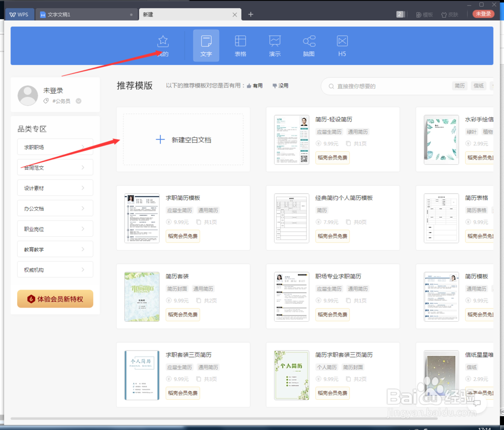Select the 文字 (Writer) document type icon
This screenshot has width=504, height=430.
coord(206,45)
